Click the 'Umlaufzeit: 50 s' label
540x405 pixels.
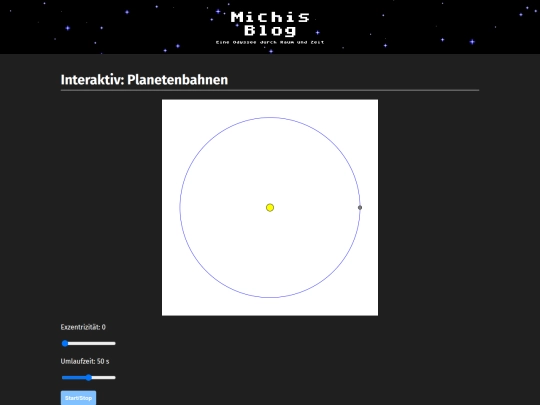(85, 361)
